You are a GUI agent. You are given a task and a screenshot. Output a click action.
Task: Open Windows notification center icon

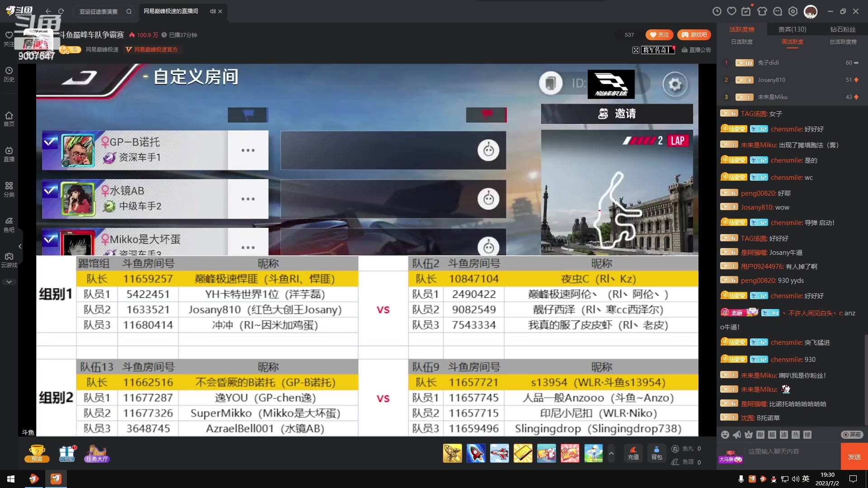point(853,479)
